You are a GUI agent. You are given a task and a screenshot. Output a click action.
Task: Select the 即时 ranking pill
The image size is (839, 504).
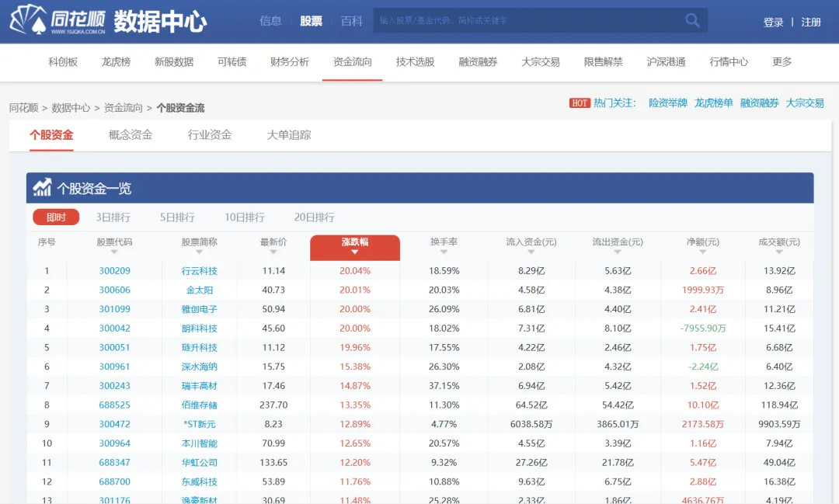(56, 217)
